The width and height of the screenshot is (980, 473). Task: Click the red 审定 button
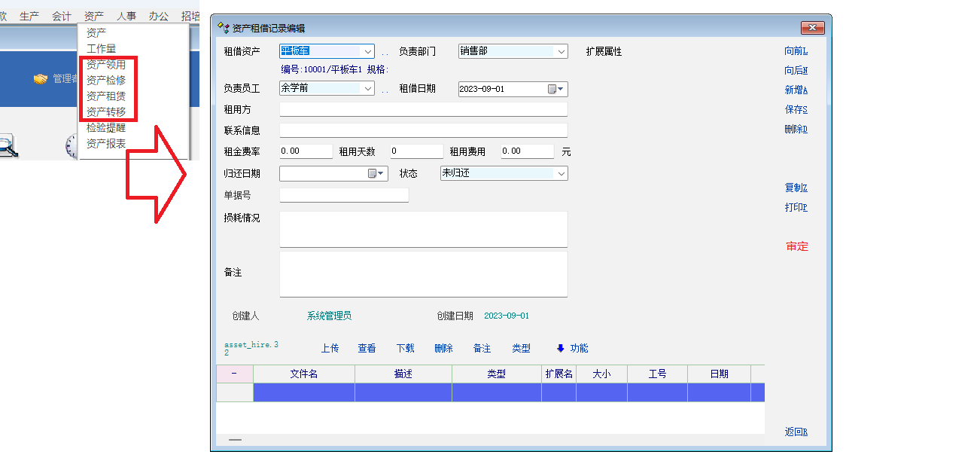click(796, 247)
